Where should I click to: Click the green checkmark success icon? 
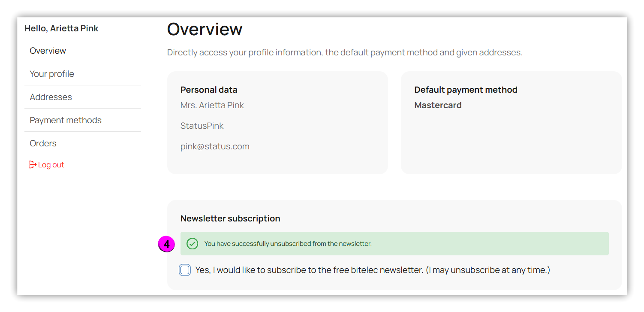[x=193, y=244]
